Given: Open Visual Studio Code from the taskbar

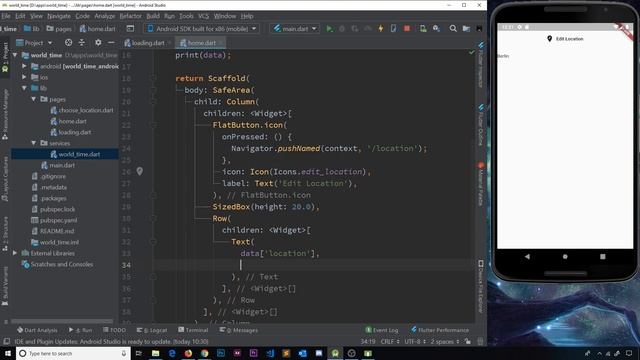Looking at the screenshot, I should (270, 353).
